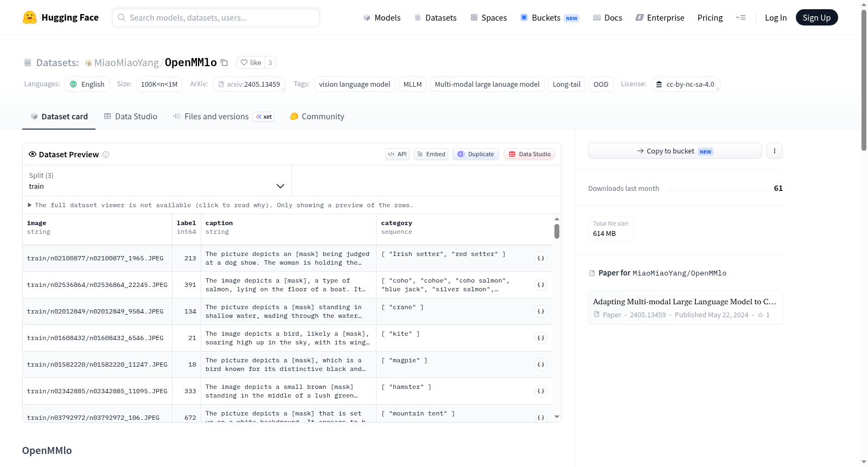Image resolution: width=868 pixels, height=467 pixels.
Task: Click the xet badge on Files tab
Action: (x=264, y=117)
